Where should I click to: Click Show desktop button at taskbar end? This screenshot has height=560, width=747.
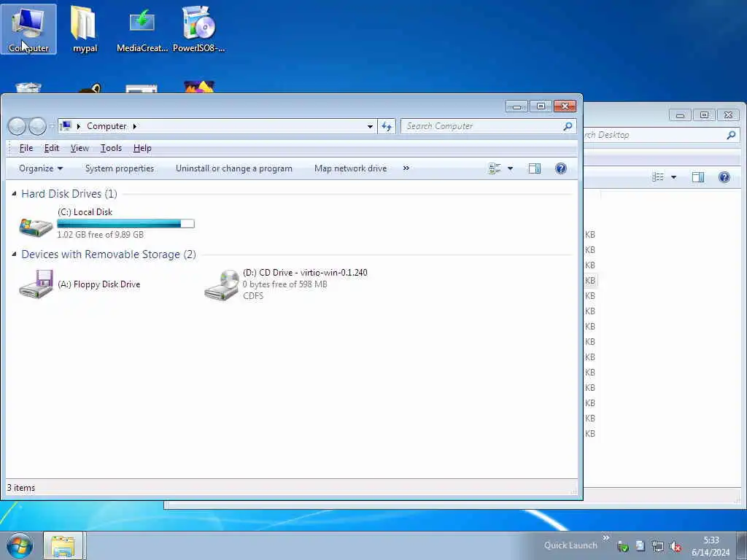[x=742, y=546]
